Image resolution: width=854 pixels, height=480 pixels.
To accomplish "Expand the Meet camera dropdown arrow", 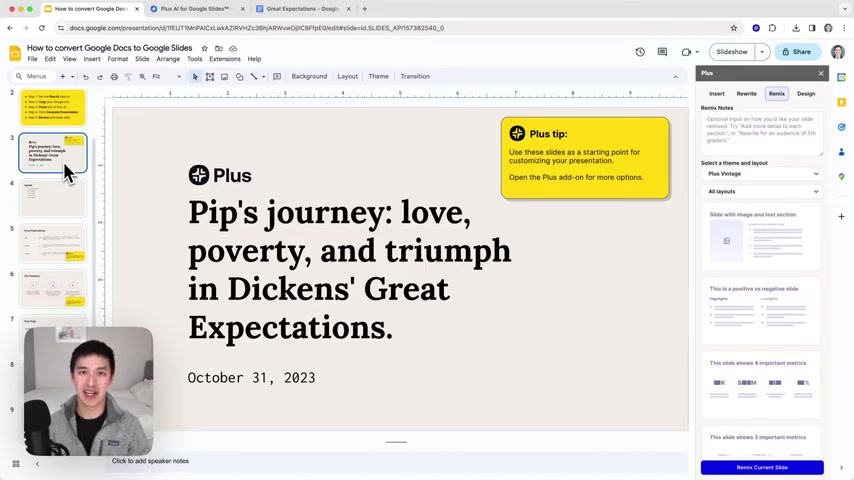I will [697, 52].
